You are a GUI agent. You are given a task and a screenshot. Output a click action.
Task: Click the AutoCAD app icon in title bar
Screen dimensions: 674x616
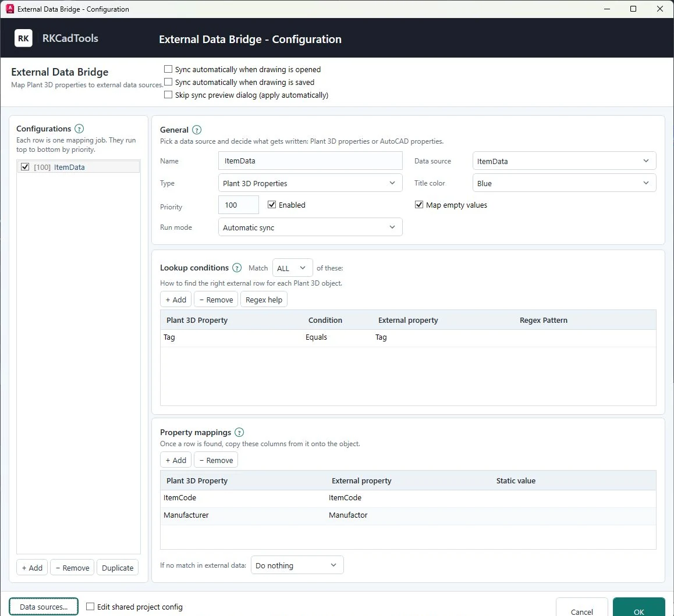point(10,9)
